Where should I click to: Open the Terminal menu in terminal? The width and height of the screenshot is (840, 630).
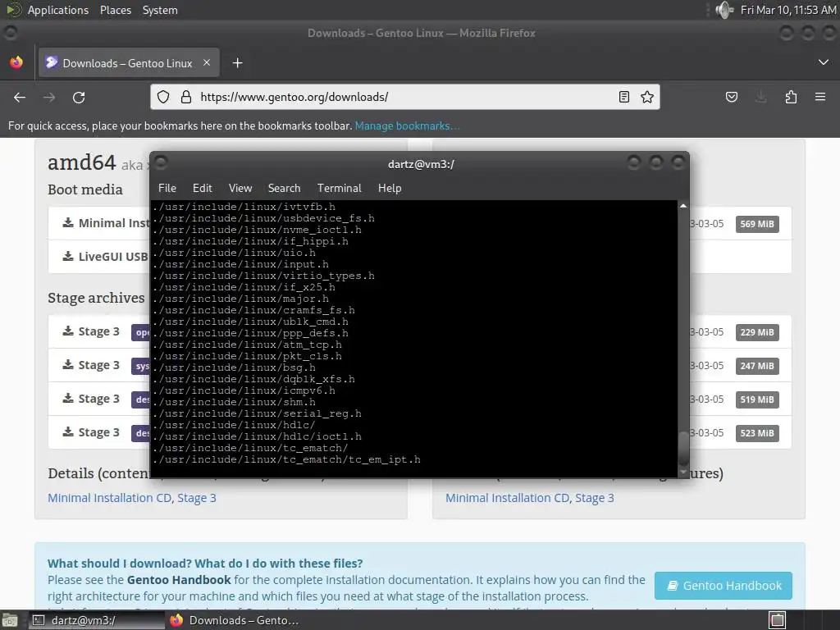coord(339,188)
